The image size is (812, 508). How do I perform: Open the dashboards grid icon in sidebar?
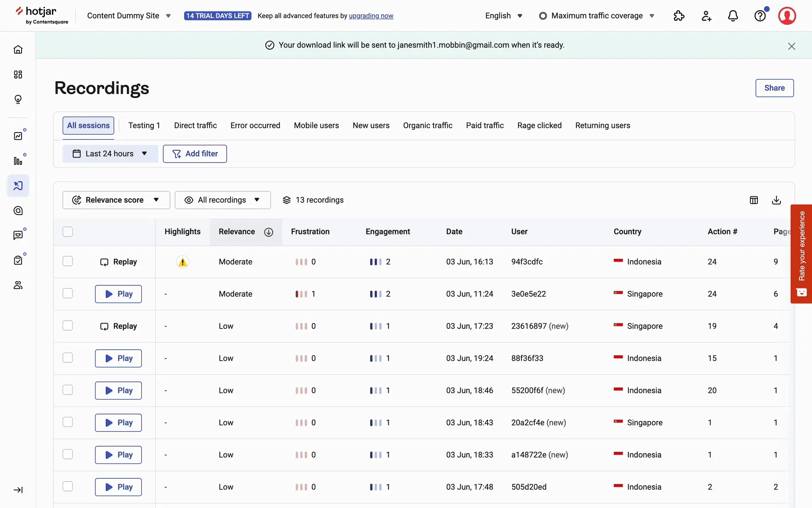(18, 75)
